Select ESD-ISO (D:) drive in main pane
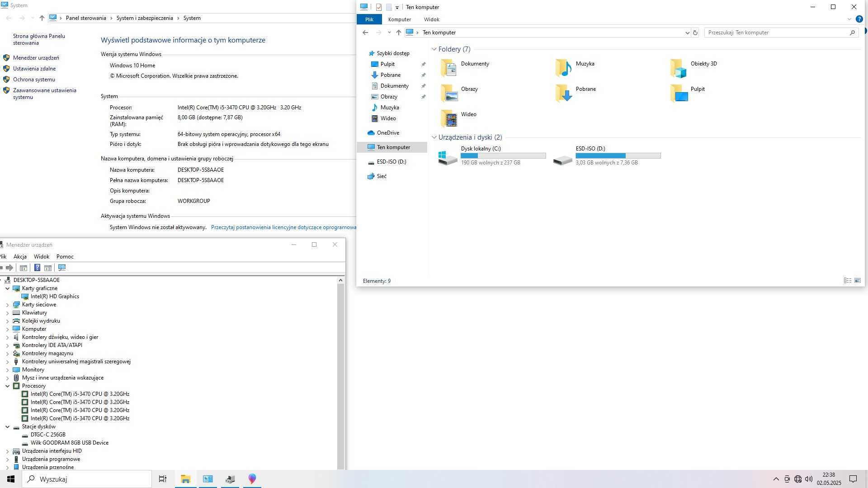Image resolution: width=868 pixels, height=488 pixels. click(x=607, y=155)
